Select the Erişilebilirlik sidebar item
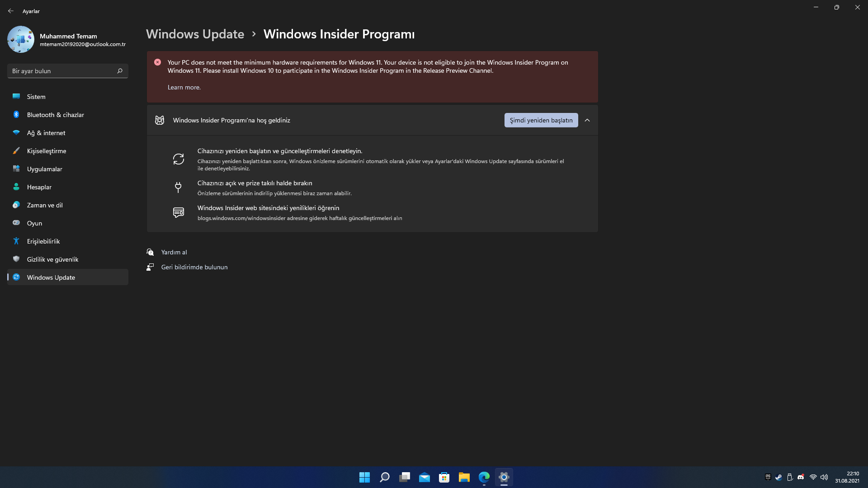The image size is (868, 488). point(43,241)
